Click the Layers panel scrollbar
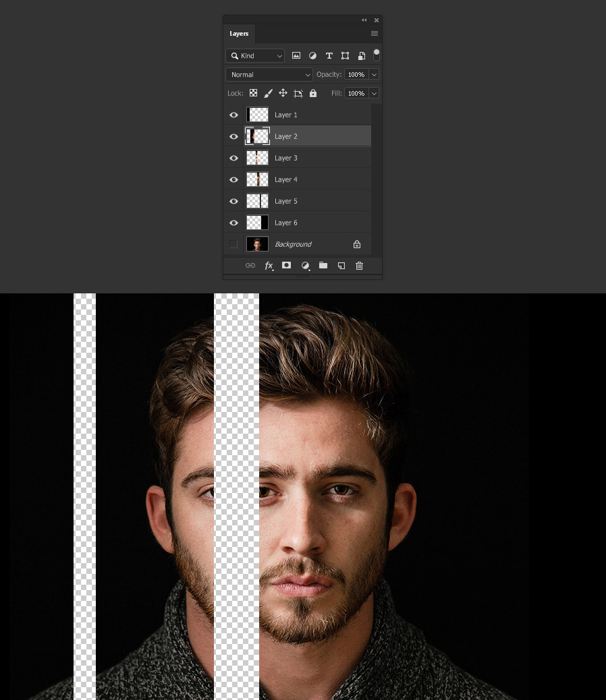The width and height of the screenshot is (606, 700). (377, 180)
